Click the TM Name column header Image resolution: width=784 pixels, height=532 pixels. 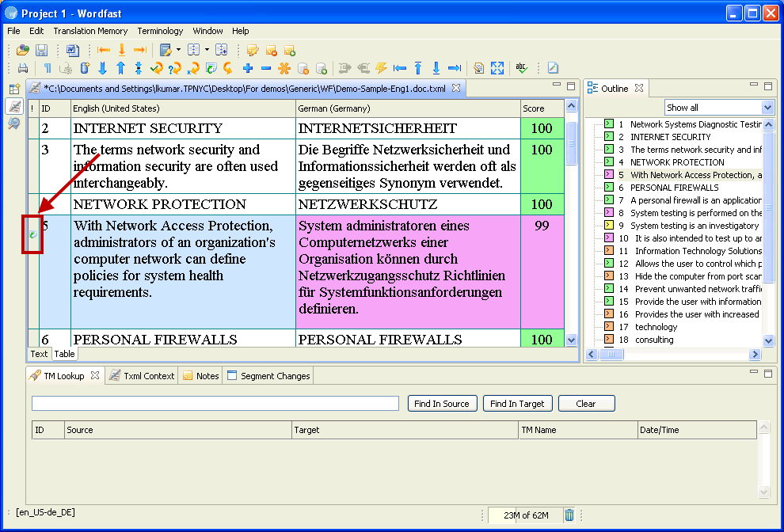point(577,430)
